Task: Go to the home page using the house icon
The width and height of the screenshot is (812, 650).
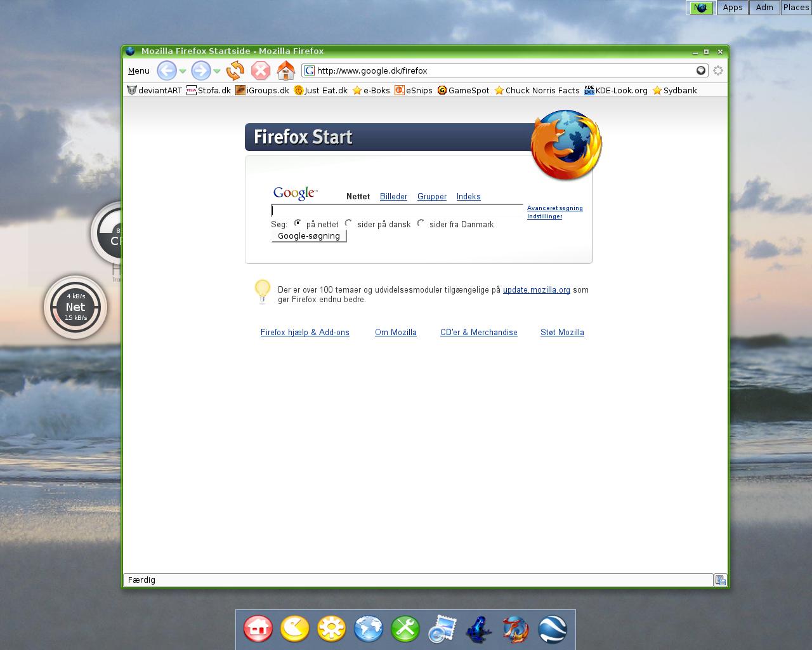Action: [286, 70]
